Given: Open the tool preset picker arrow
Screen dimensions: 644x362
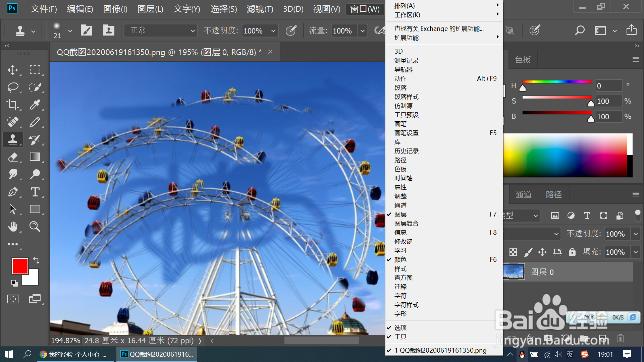Looking at the screenshot, I should [x=33, y=32].
